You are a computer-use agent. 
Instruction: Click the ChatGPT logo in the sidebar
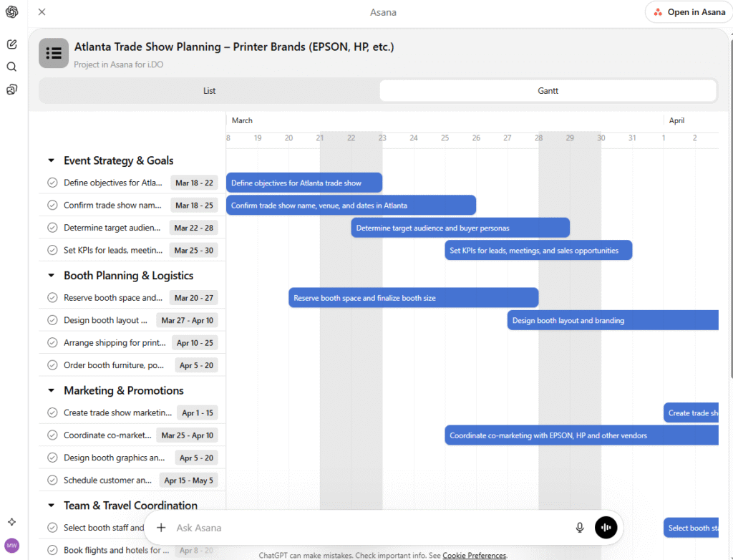(x=11, y=11)
